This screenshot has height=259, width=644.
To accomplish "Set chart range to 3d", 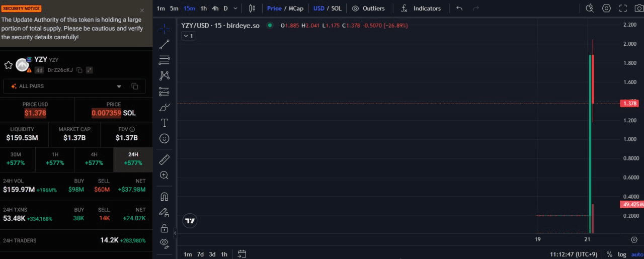I will click(212, 254).
